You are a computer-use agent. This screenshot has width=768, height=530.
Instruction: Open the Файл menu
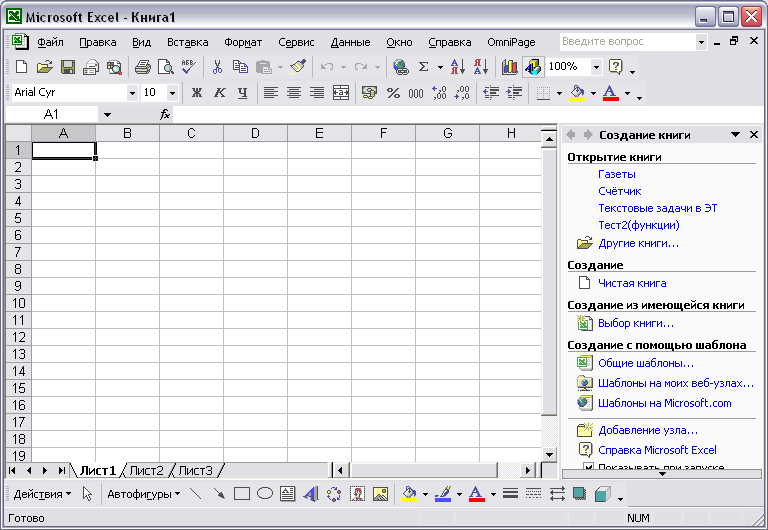coord(50,42)
